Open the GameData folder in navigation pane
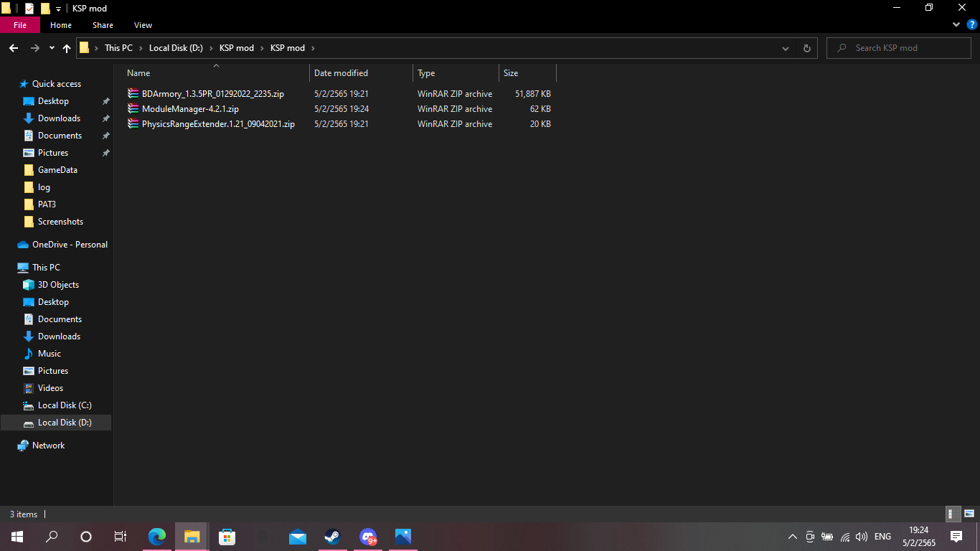Image resolution: width=980 pixels, height=551 pixels. click(x=56, y=170)
